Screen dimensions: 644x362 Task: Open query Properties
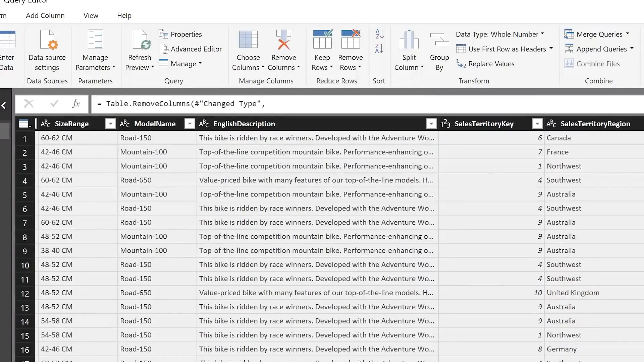point(180,34)
